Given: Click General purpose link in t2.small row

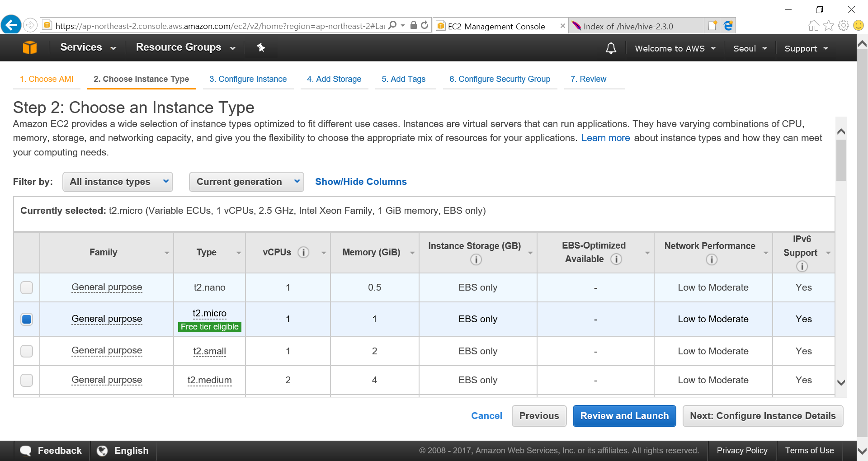Looking at the screenshot, I should coord(107,351).
